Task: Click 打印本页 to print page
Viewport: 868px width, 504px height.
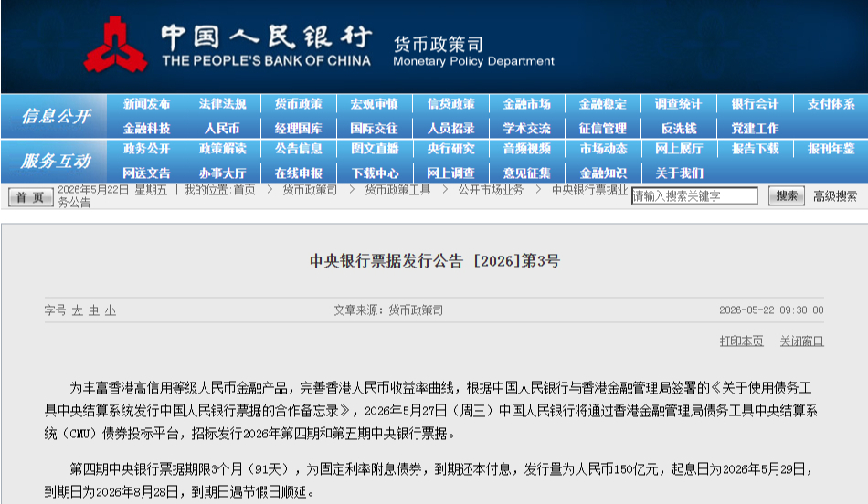Action: [x=741, y=341]
